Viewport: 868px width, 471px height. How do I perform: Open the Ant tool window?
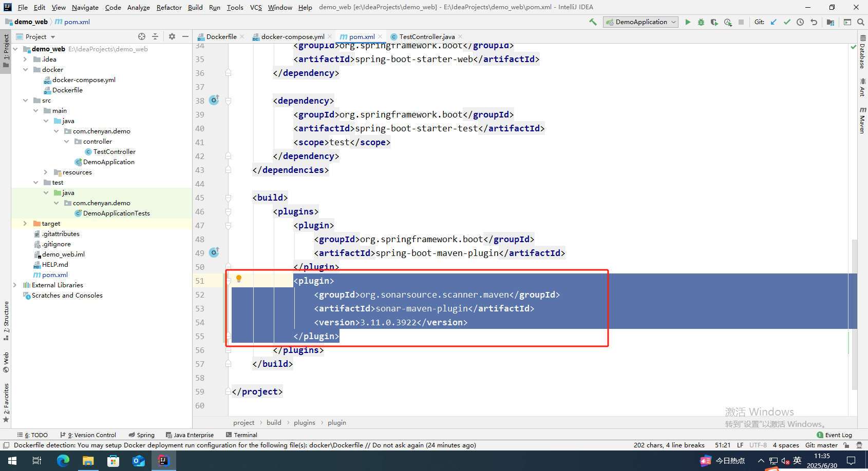tap(862, 87)
